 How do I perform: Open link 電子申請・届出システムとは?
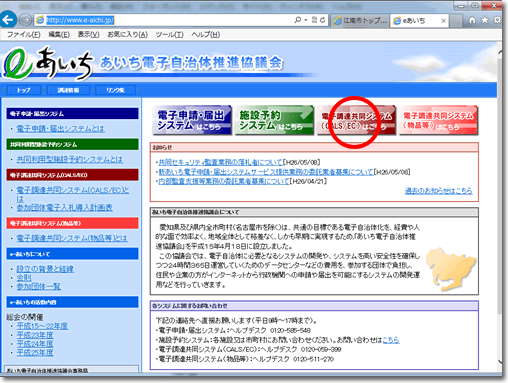(61, 129)
